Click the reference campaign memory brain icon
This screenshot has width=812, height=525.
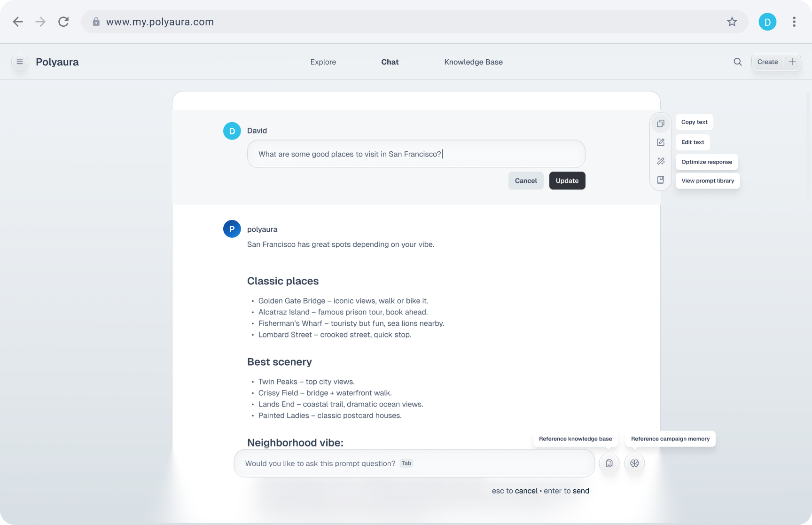(634, 463)
